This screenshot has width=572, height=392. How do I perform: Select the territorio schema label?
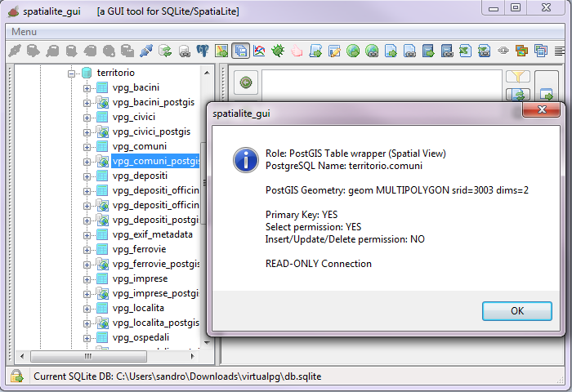(x=116, y=73)
